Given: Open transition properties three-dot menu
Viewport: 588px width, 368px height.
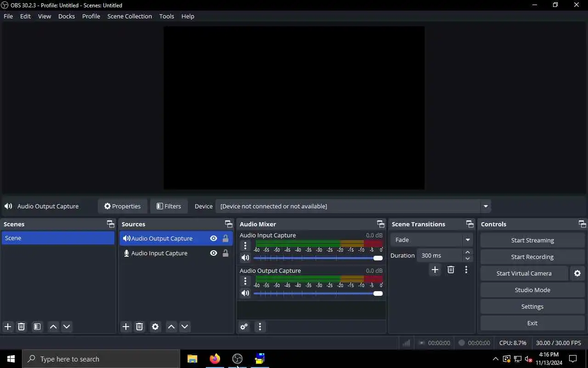Looking at the screenshot, I should 466,270.
